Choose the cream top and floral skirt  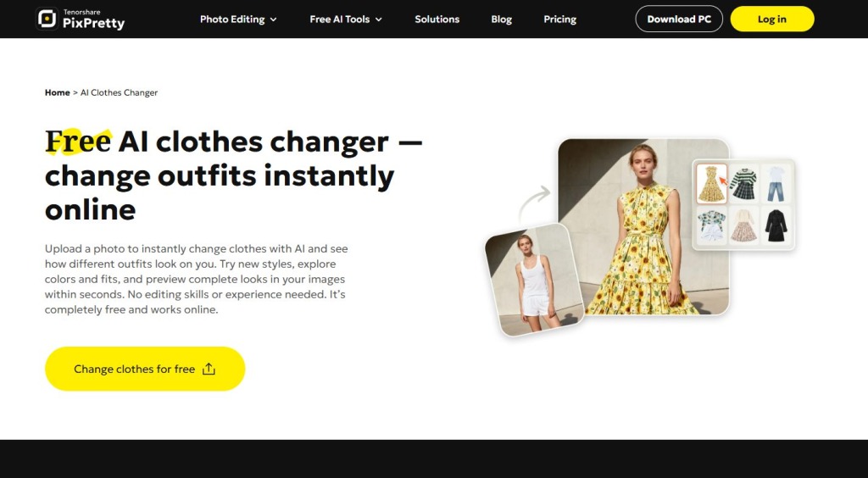point(743,225)
